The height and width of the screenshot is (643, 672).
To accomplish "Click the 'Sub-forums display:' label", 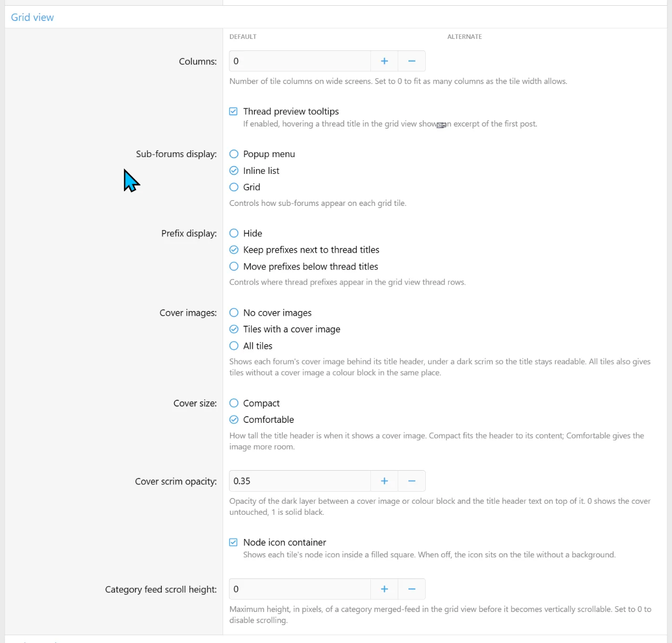I will click(176, 154).
